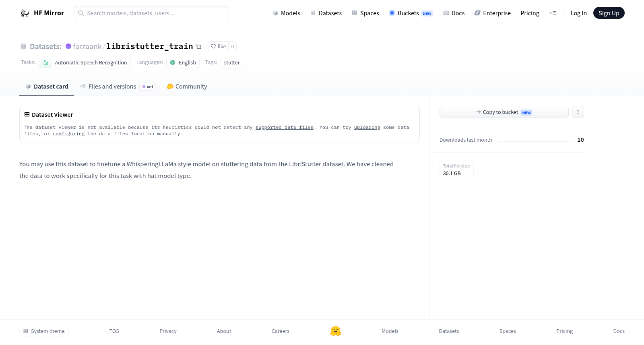Viewport: 644px width, 345px height.
Task: Click the Dataset Viewer heading
Action: [x=52, y=115]
